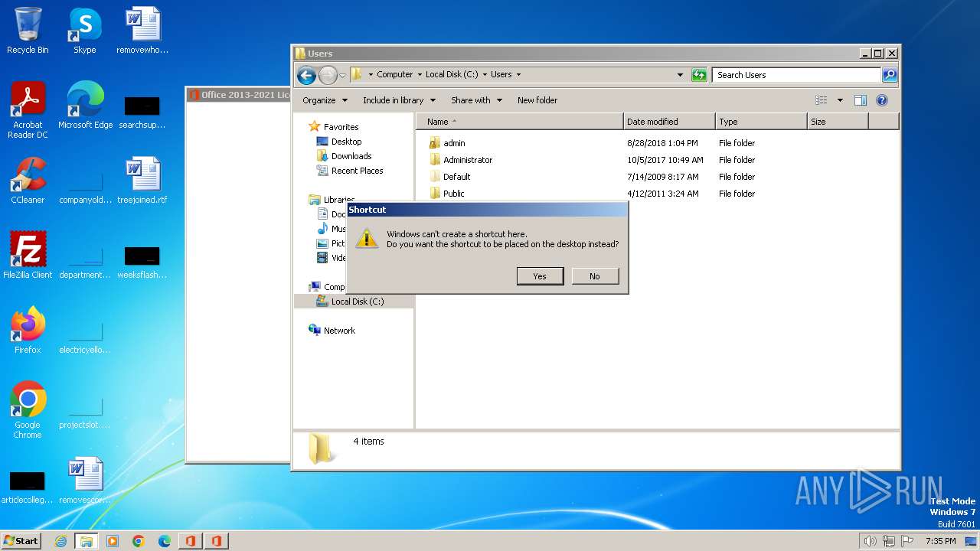
Task: Click the Chrome taskbar icon
Action: [x=139, y=541]
